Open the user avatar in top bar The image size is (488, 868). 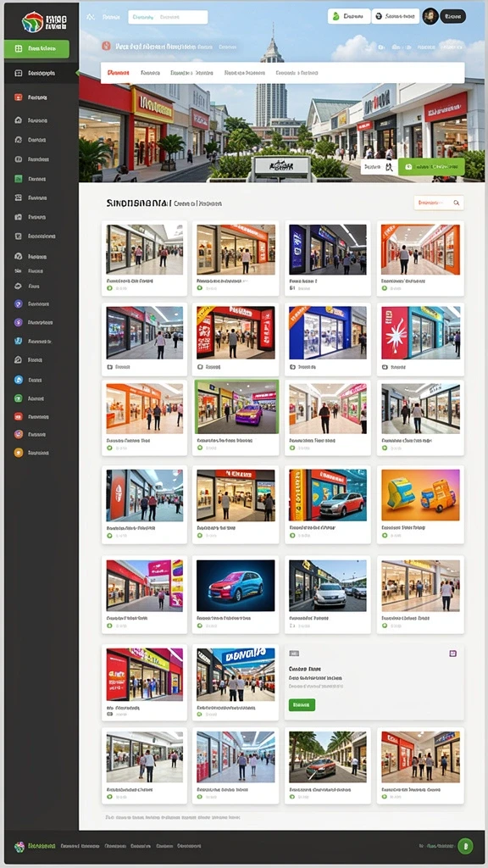[x=430, y=16]
